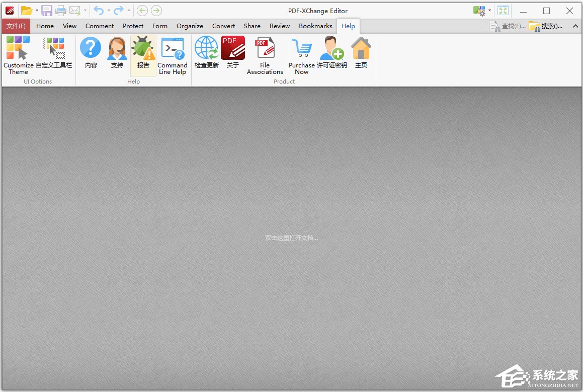Click the undo arrow icon
This screenshot has width=583, height=392.
point(99,11)
